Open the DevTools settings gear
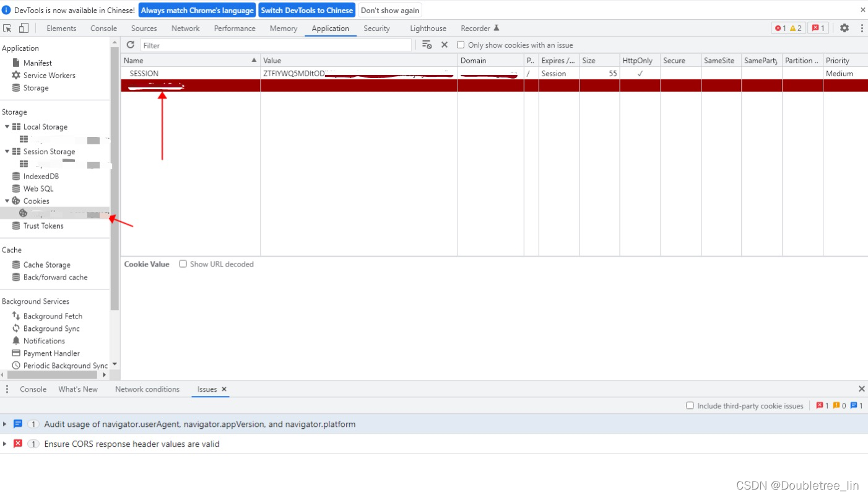Image resolution: width=868 pixels, height=497 pixels. (844, 28)
